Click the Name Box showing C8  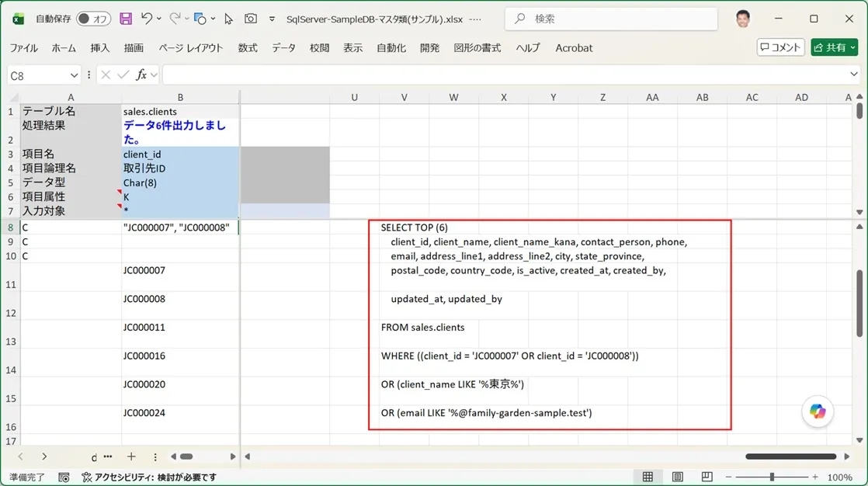pos(37,75)
